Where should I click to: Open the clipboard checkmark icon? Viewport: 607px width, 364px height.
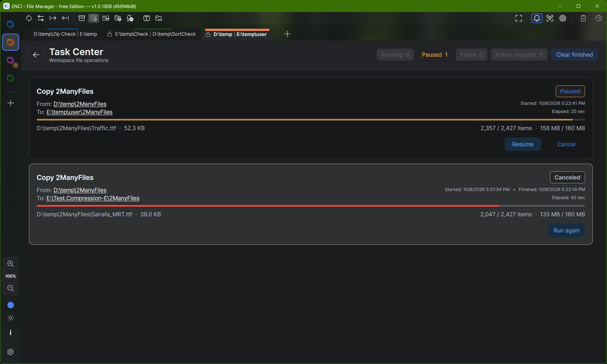tap(583, 18)
